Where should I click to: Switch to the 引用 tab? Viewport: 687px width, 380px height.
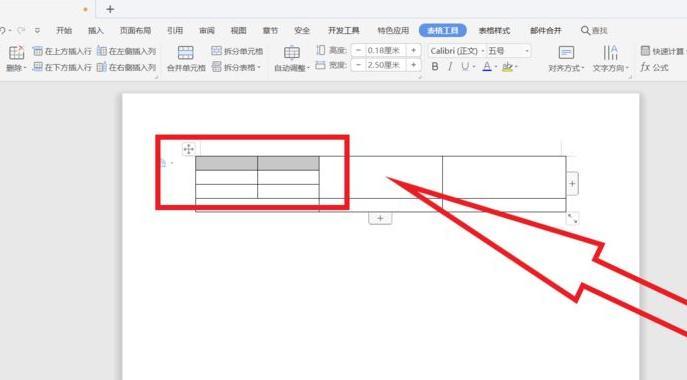(x=175, y=30)
